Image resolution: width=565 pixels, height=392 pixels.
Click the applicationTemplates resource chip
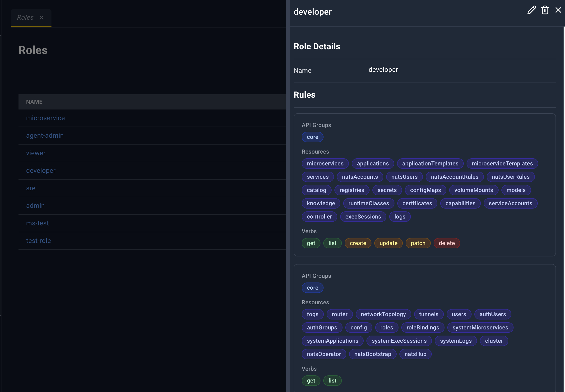(x=430, y=164)
